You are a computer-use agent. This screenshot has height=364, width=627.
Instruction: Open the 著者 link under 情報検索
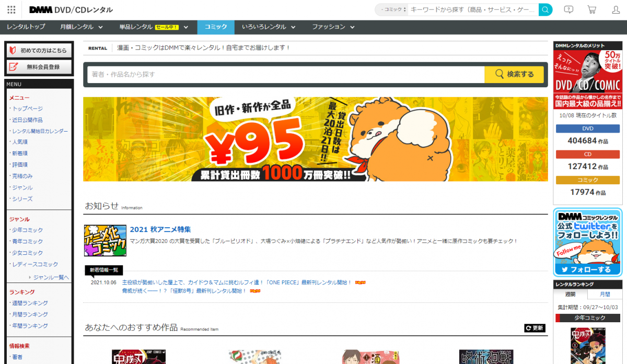pyautogui.click(x=17, y=357)
